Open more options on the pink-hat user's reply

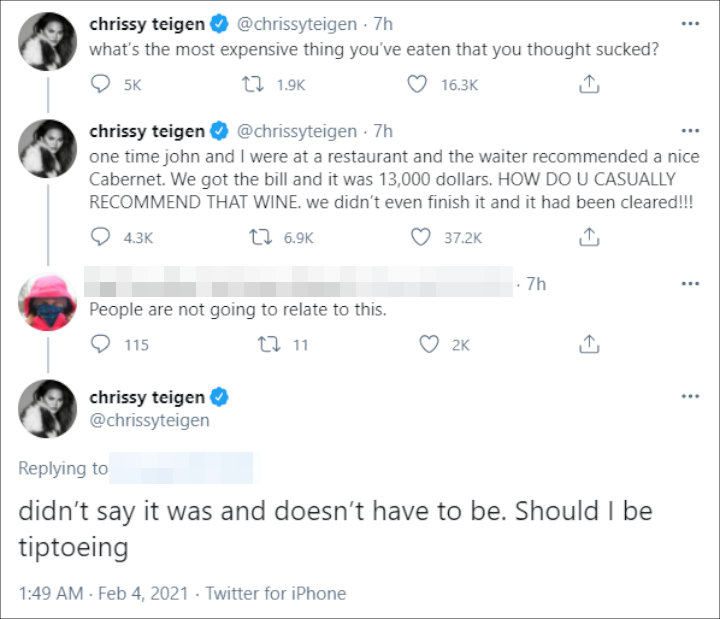[690, 284]
